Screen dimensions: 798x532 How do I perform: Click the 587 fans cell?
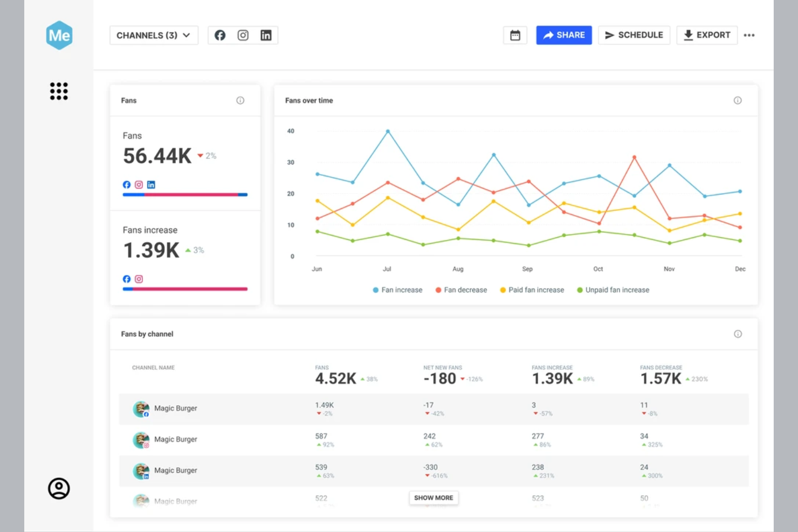(x=321, y=436)
